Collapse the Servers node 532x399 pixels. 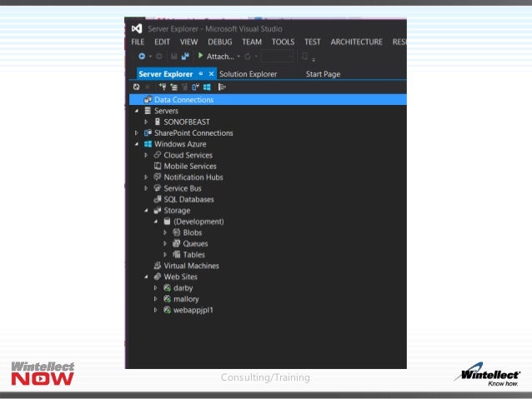click(137, 111)
